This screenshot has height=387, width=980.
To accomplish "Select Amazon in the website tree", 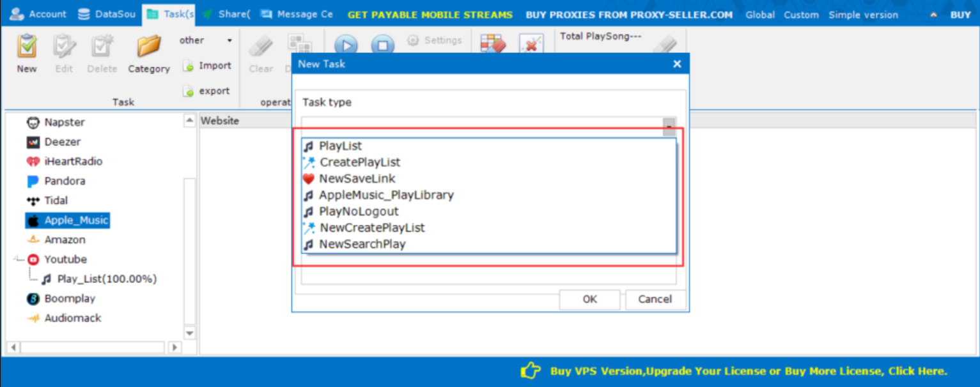I will 56,240.
